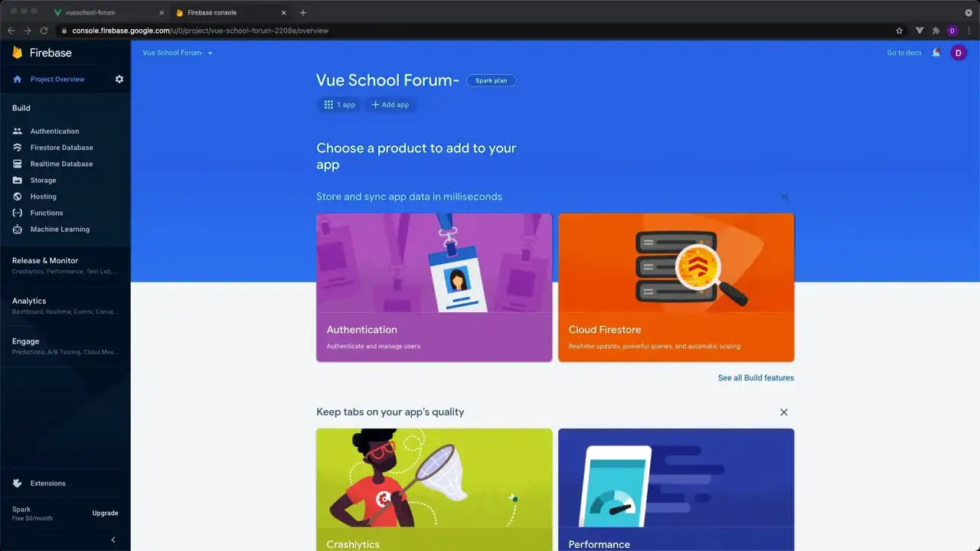
Task: Open the Authentication product card
Action: pyautogui.click(x=434, y=287)
